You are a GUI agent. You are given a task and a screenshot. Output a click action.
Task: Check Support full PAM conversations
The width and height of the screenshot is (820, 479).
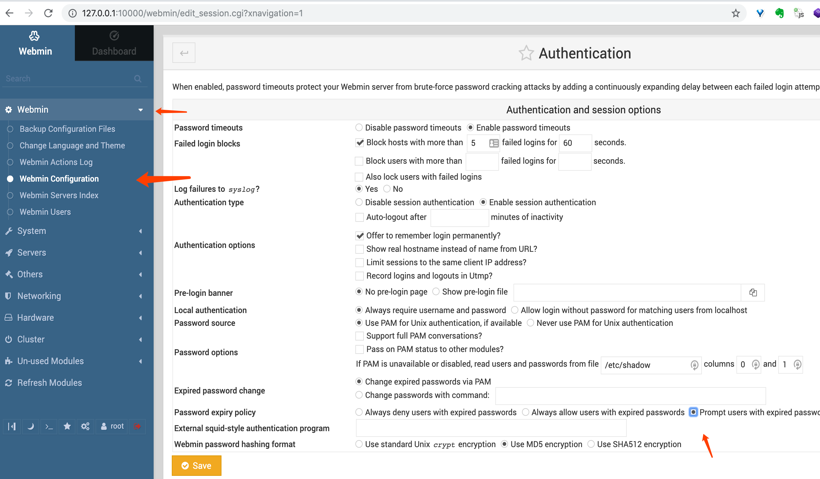tap(359, 336)
